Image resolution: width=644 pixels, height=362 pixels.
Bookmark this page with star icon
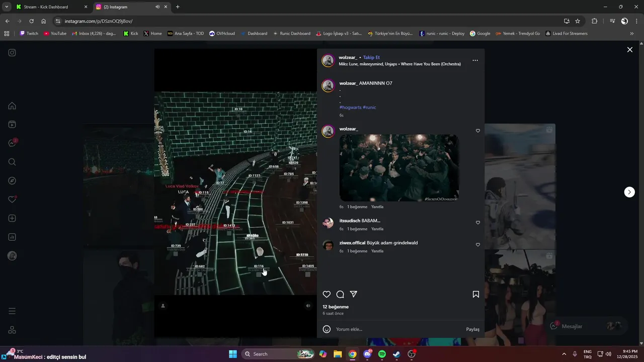click(578, 21)
